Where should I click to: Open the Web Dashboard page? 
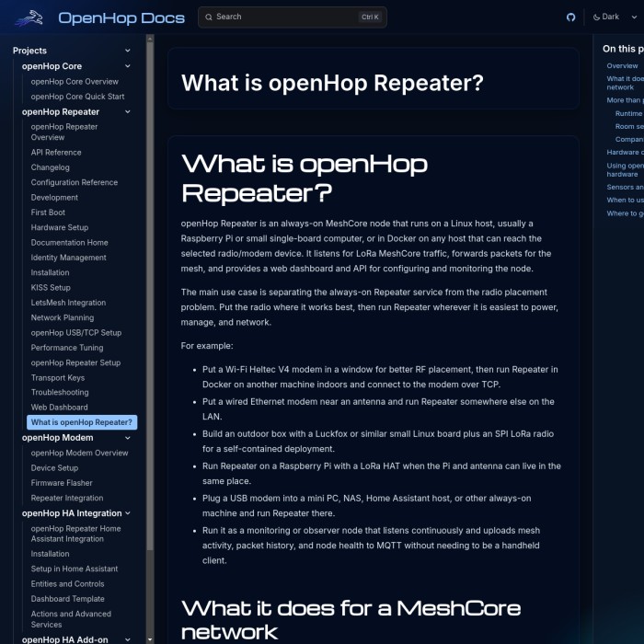click(x=59, y=408)
